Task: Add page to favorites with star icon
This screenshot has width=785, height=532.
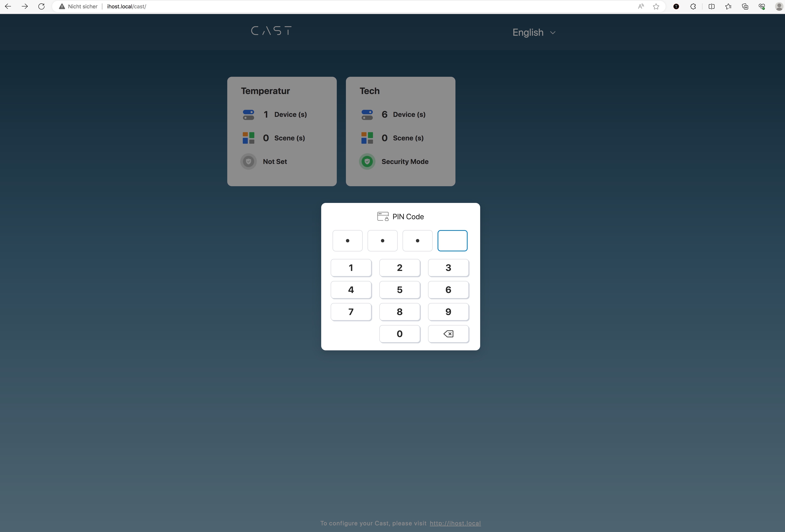Action: click(656, 6)
